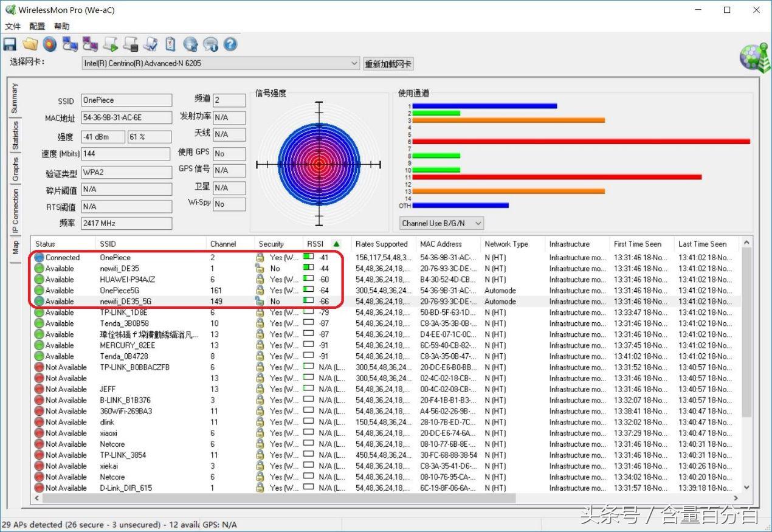This screenshot has height=532, width=772.
Task: Click the open folder toolbar icon
Action: [x=30, y=44]
